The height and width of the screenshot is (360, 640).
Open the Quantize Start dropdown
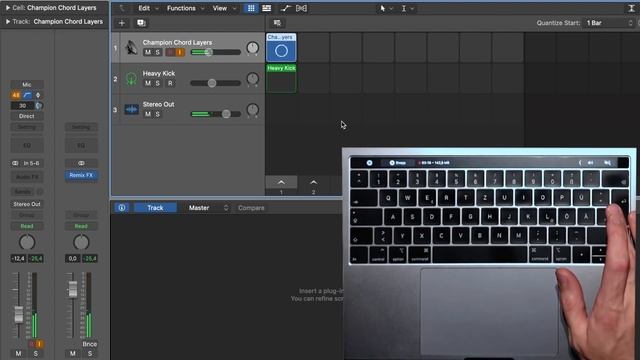click(x=610, y=23)
